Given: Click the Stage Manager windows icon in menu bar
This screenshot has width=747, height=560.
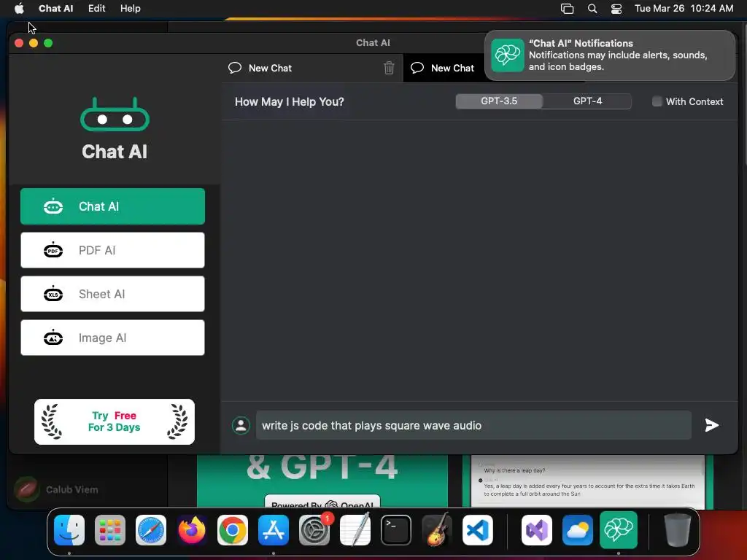Looking at the screenshot, I should (x=567, y=9).
